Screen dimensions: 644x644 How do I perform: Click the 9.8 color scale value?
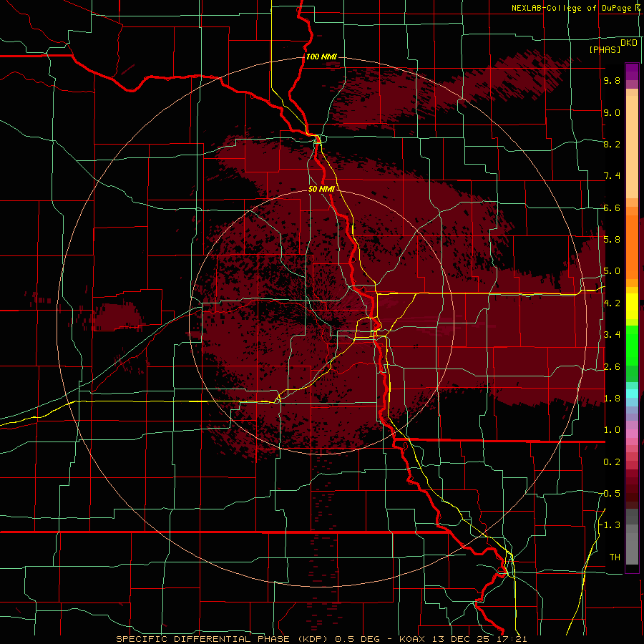point(612,80)
